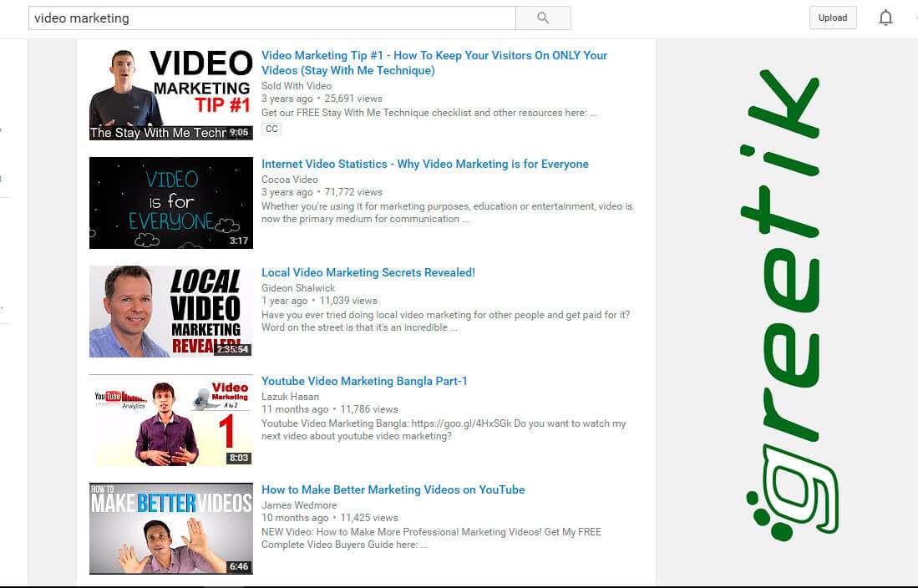Click the 2:35:54 duration badge

point(232,349)
